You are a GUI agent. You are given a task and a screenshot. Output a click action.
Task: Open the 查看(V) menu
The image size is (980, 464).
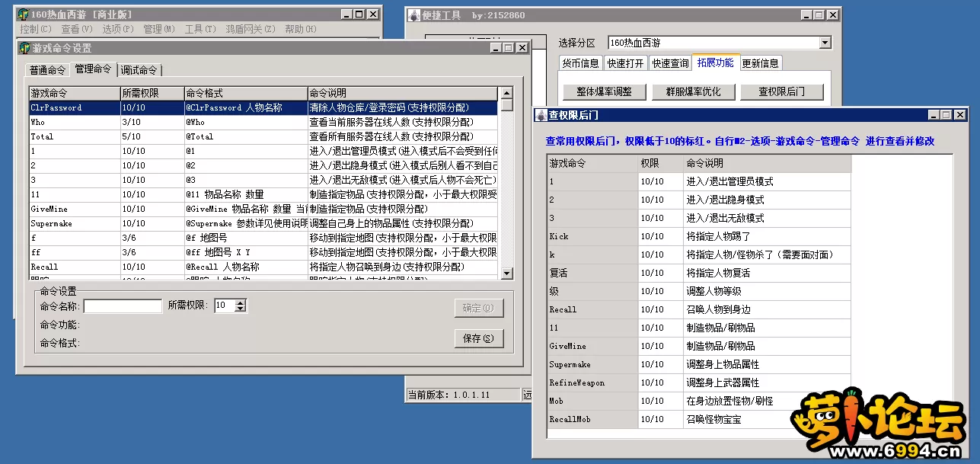77,29
